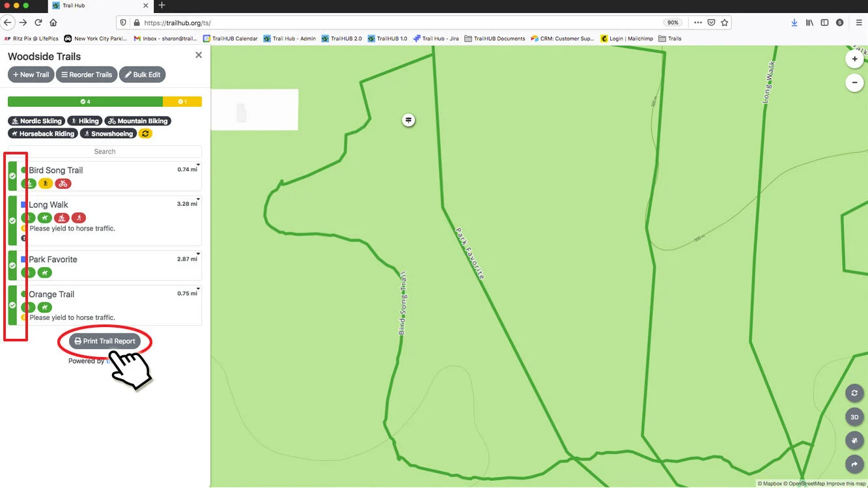This screenshot has width=868, height=488.
Task: Click the green open-trails status bar segment
Action: 85,102
